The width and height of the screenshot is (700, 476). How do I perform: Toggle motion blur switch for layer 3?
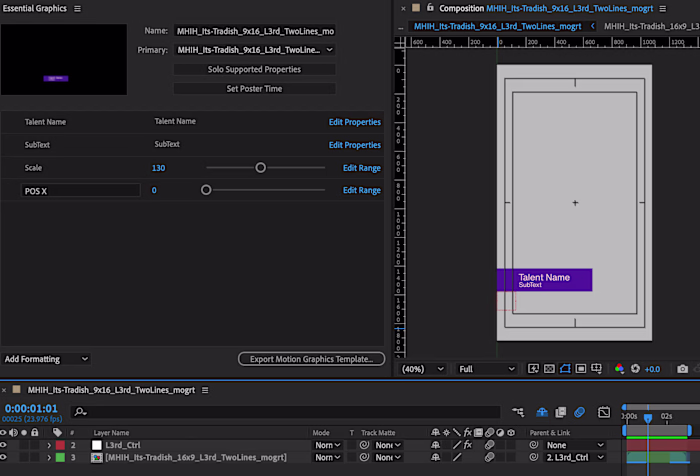tap(489, 457)
